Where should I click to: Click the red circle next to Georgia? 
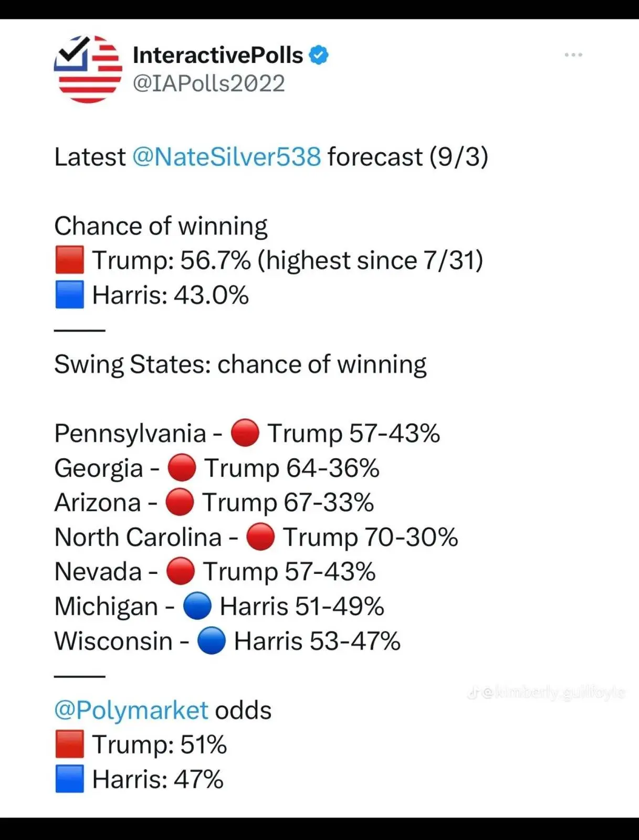[x=182, y=468]
